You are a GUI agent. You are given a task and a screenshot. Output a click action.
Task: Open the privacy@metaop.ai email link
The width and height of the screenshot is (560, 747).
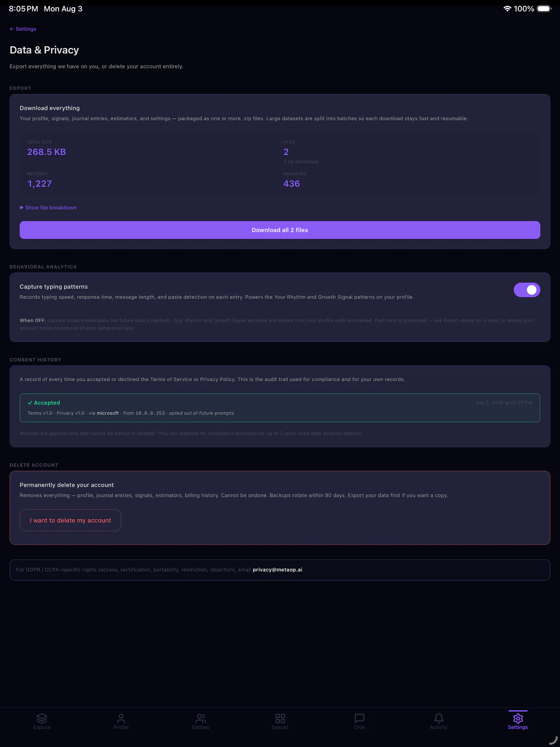click(x=277, y=570)
